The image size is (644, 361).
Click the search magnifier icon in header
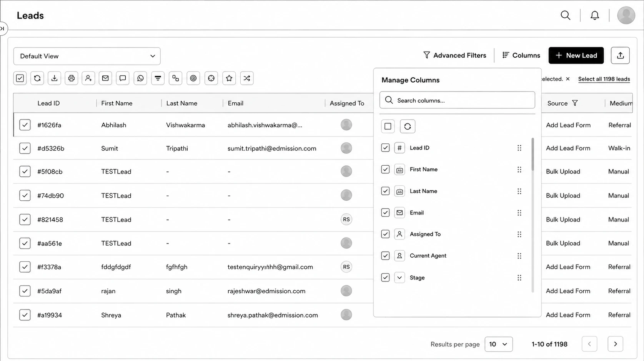(x=565, y=15)
